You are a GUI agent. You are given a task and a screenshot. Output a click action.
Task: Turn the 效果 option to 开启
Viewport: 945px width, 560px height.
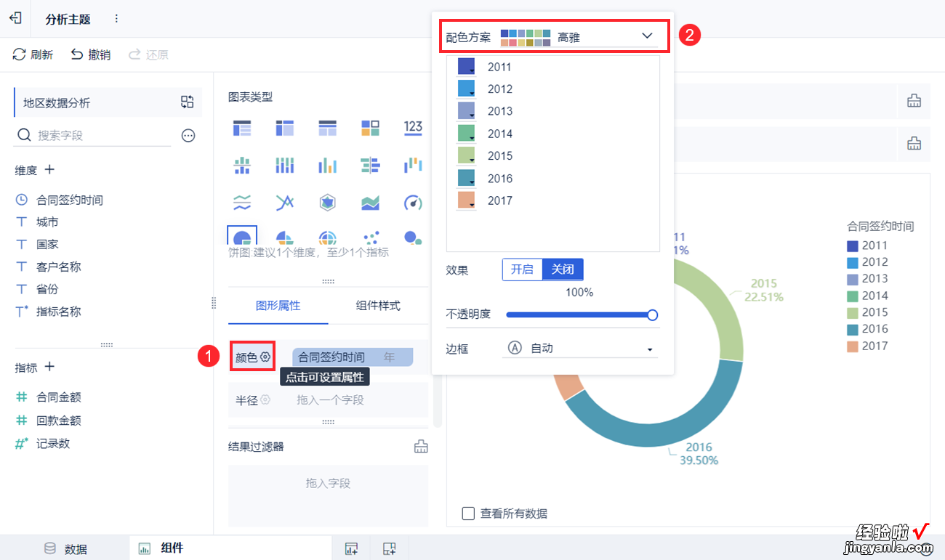pos(522,269)
